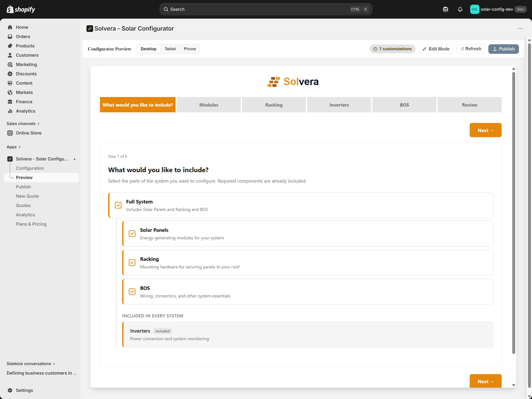Select the Review step tab
The width and height of the screenshot is (532, 399).
click(469, 105)
